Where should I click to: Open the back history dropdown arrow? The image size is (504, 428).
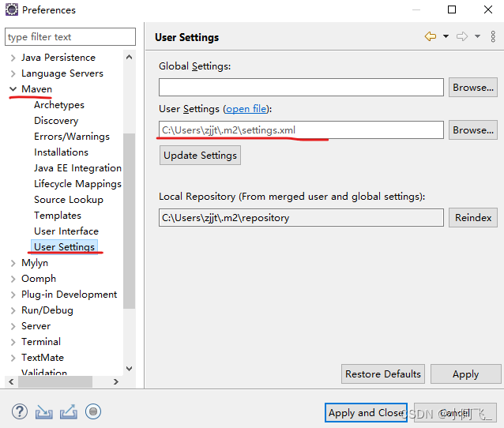(446, 36)
